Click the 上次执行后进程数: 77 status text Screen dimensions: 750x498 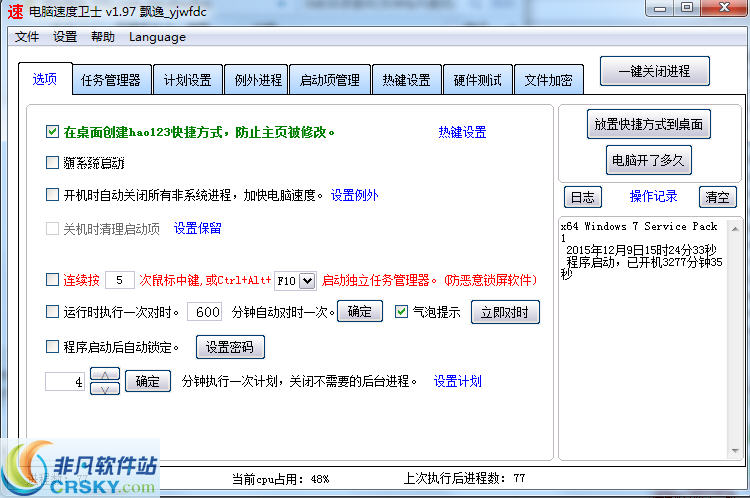[464, 478]
